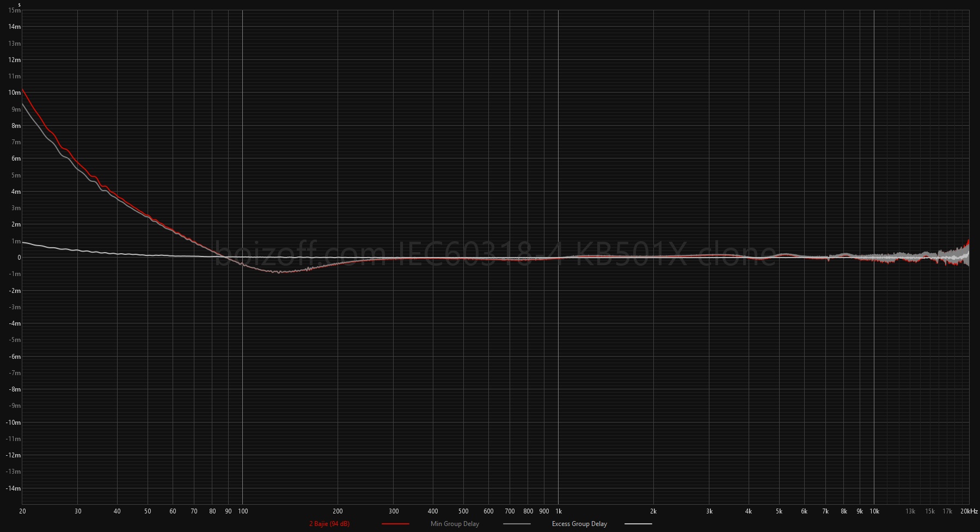Select the 10m tick on vertical axis

pos(15,93)
